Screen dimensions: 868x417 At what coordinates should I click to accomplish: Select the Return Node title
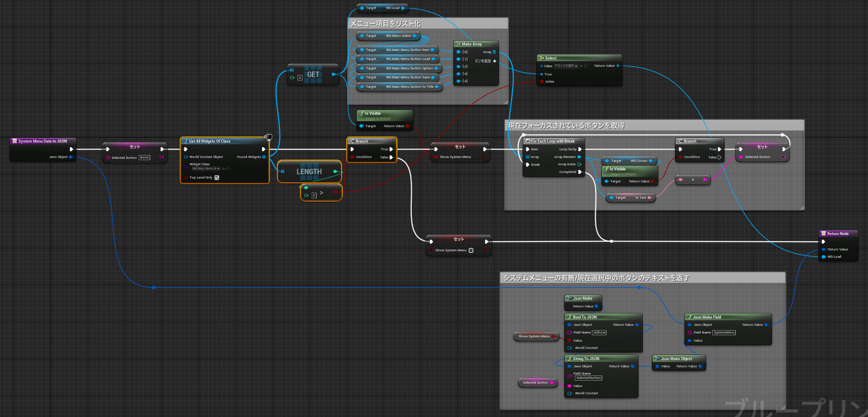click(x=838, y=234)
